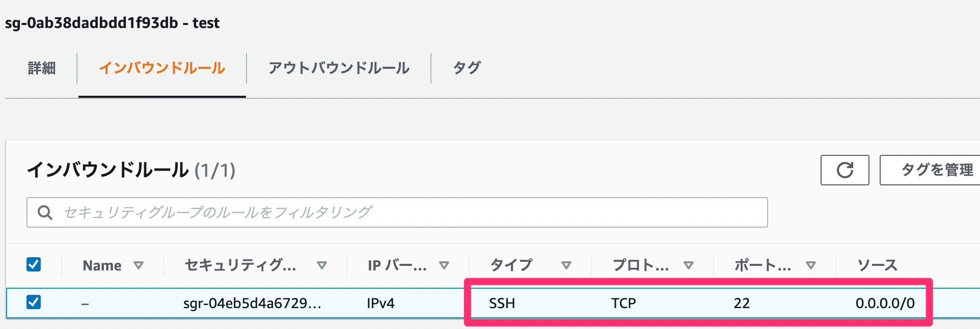
Task: Select the checkbox for rule sgr-04eb5d4a6729
Action: 33,303
